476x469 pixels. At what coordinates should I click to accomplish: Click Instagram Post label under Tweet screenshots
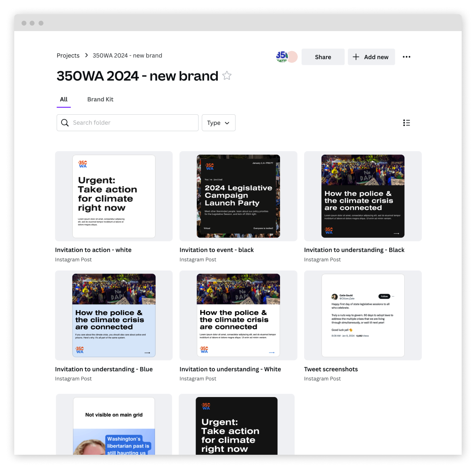(322, 379)
